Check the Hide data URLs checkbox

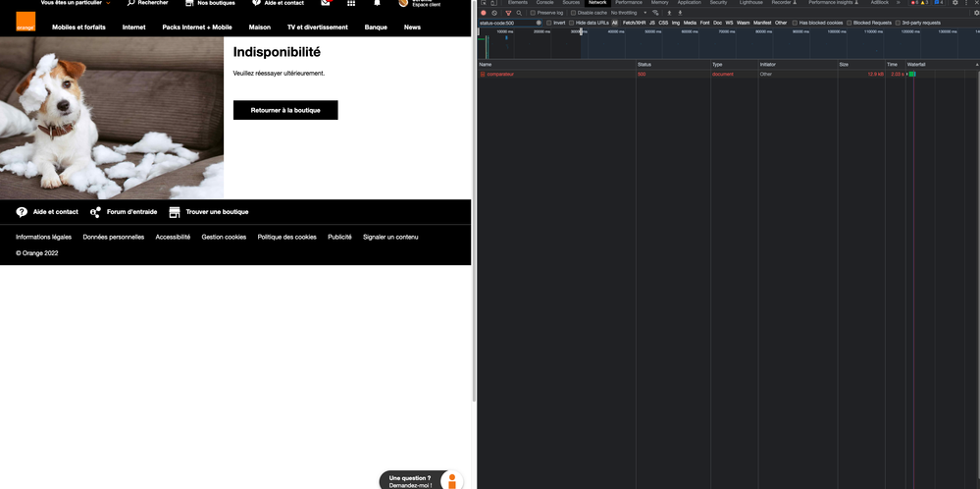point(571,23)
